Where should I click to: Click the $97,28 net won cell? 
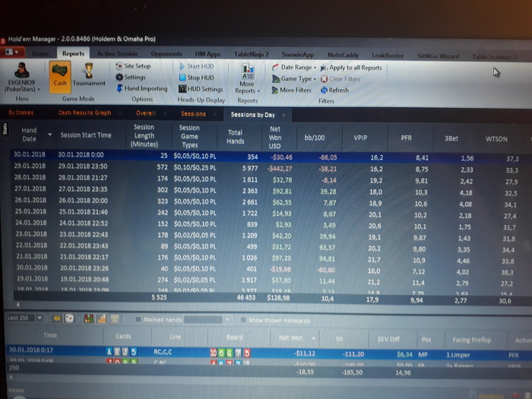tap(281, 258)
